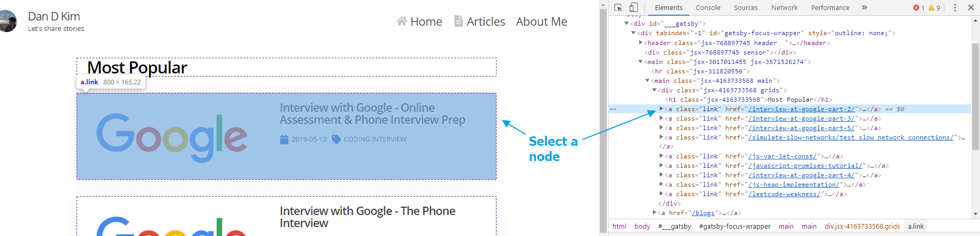Click the red error count icon

point(916,8)
